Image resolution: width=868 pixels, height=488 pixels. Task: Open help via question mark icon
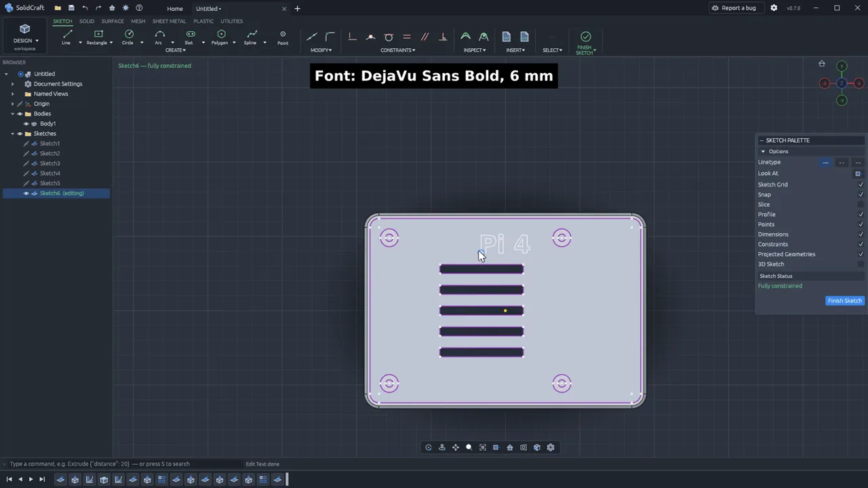click(139, 8)
